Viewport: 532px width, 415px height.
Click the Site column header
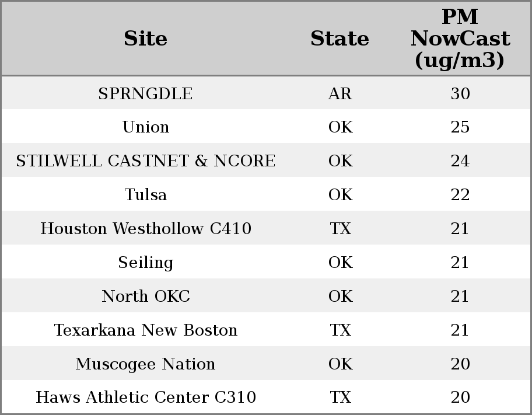[x=145, y=39]
